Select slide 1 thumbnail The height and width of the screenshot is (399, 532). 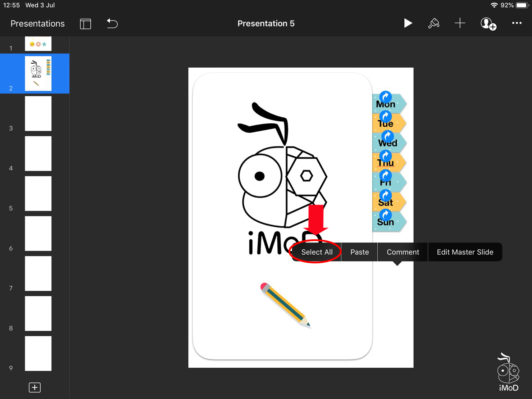pyautogui.click(x=38, y=44)
